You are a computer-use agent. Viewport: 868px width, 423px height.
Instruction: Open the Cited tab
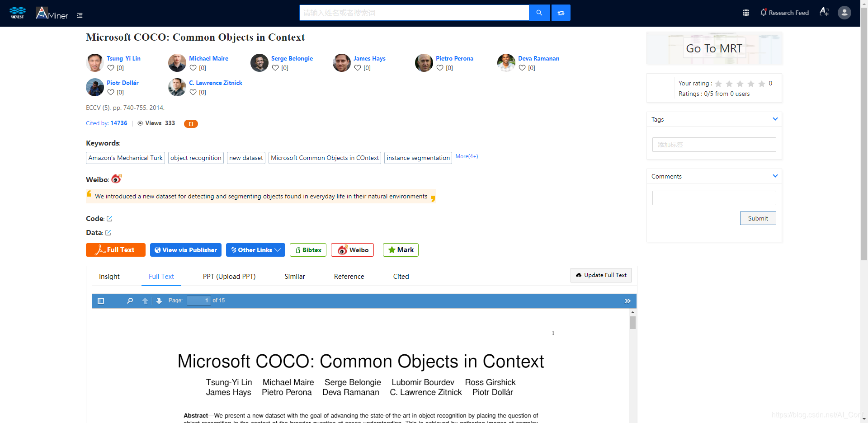tap(401, 277)
